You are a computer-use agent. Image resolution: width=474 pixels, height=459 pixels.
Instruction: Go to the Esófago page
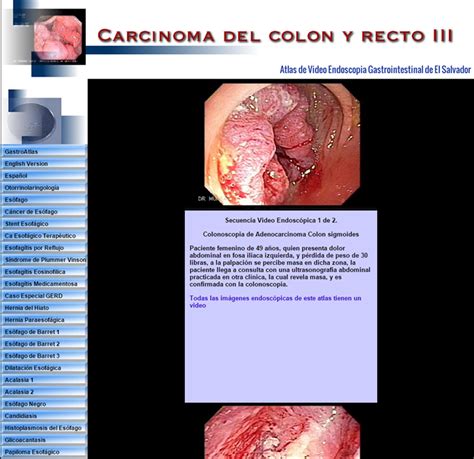point(44,199)
